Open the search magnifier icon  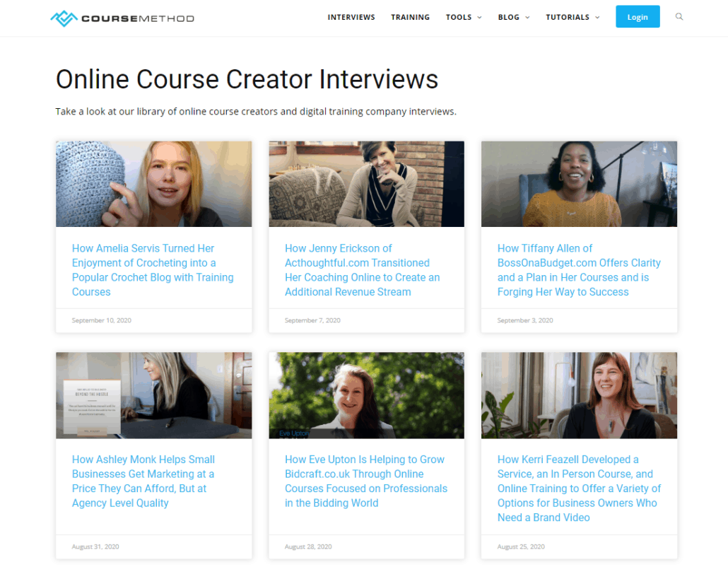coord(679,17)
